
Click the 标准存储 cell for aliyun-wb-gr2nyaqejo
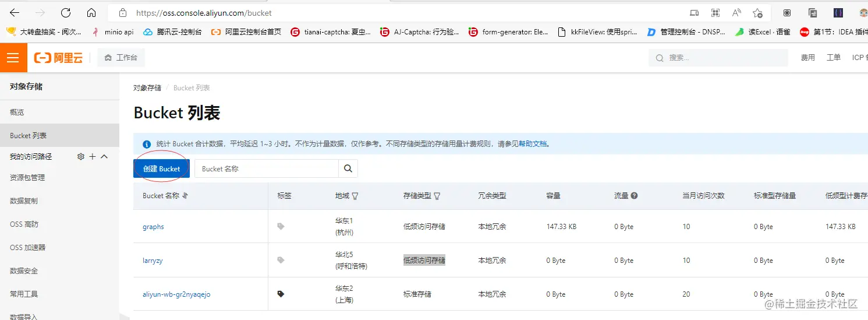pyautogui.click(x=417, y=294)
